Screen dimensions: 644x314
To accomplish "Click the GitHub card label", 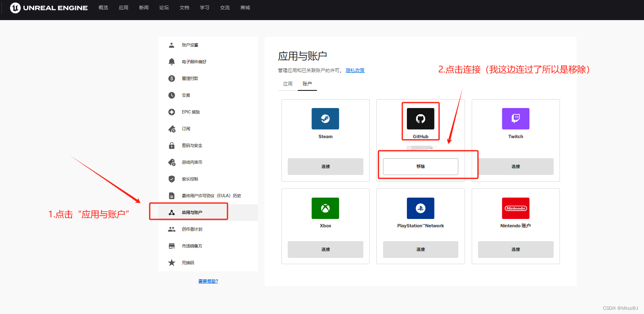I will pos(421,136).
